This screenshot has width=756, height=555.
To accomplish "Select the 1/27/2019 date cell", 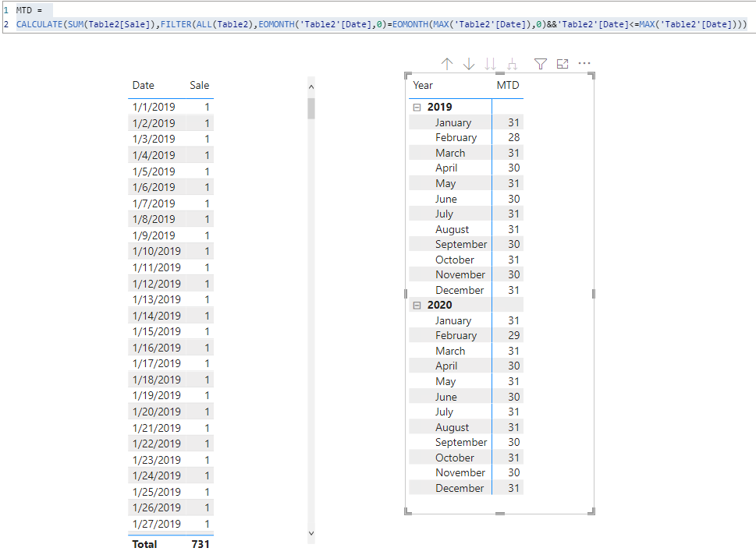I will pos(157,524).
